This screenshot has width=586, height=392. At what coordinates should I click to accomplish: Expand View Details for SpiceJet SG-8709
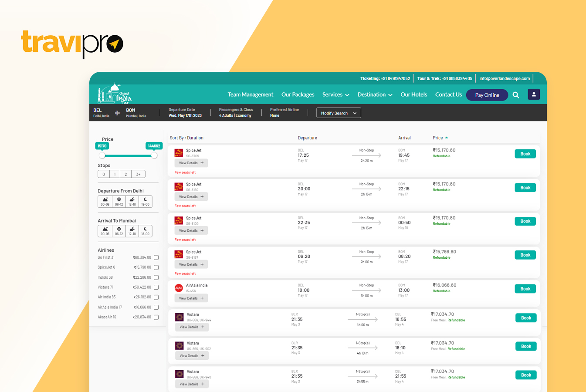[191, 163]
